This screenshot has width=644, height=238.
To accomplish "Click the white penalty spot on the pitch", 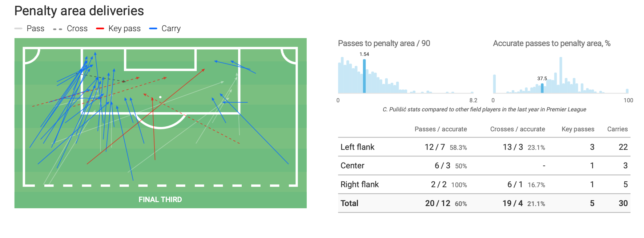I will pos(160,97).
